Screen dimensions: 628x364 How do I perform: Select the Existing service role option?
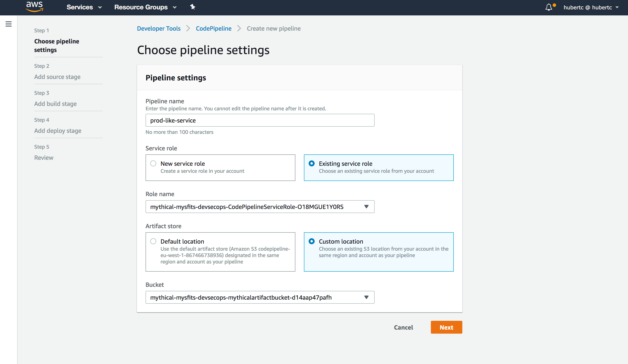point(379,167)
